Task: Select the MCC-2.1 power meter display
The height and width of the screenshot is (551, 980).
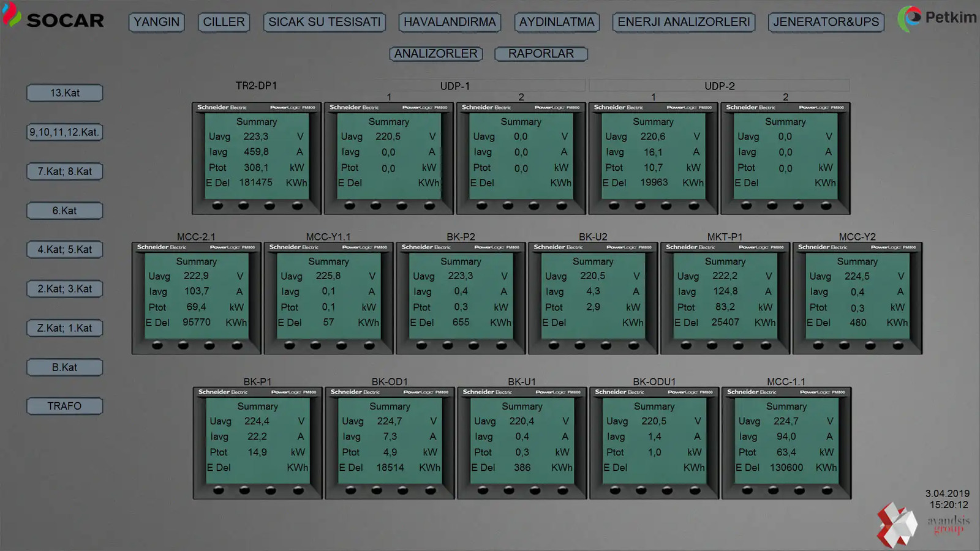Action: click(196, 298)
